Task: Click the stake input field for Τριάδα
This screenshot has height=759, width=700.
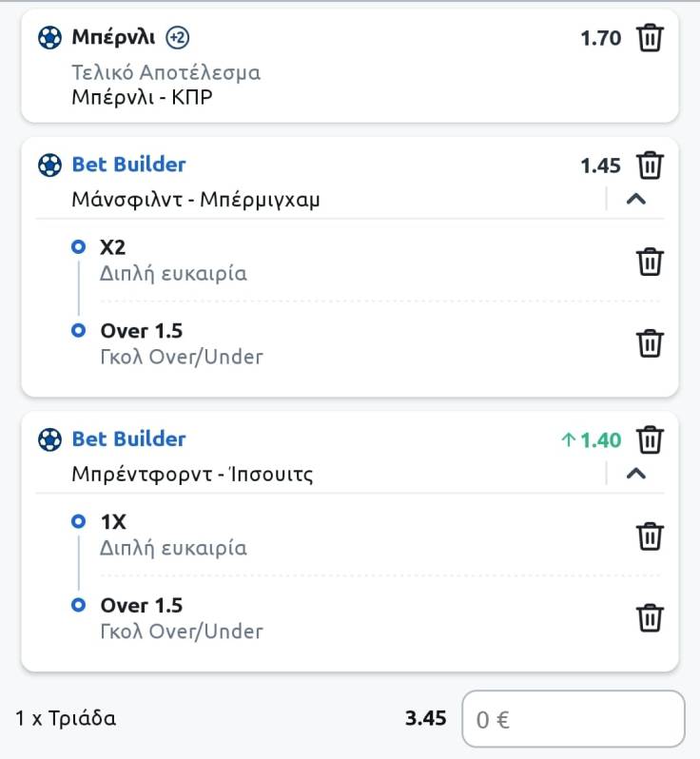Action: click(x=573, y=719)
